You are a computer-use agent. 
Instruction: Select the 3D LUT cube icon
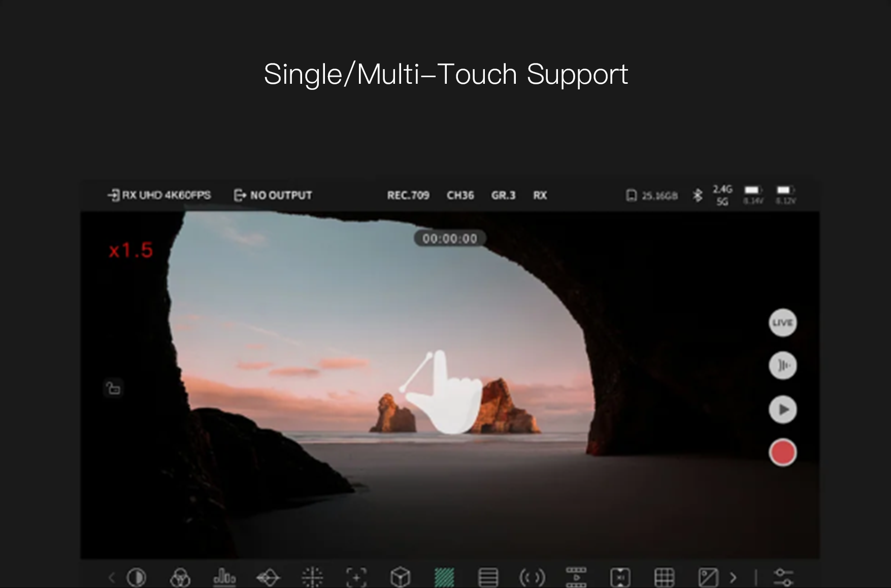(x=400, y=577)
